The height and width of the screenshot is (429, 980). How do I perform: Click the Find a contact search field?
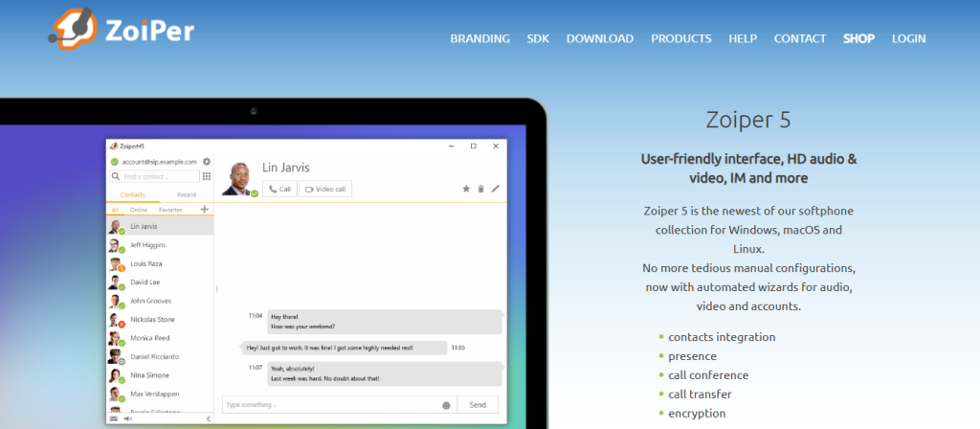(158, 176)
